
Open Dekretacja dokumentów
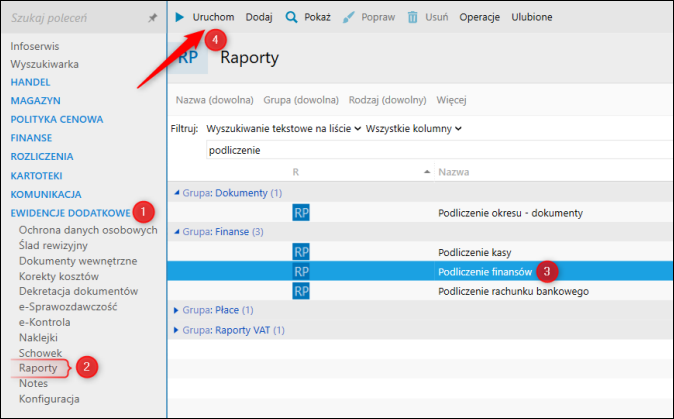[78, 291]
